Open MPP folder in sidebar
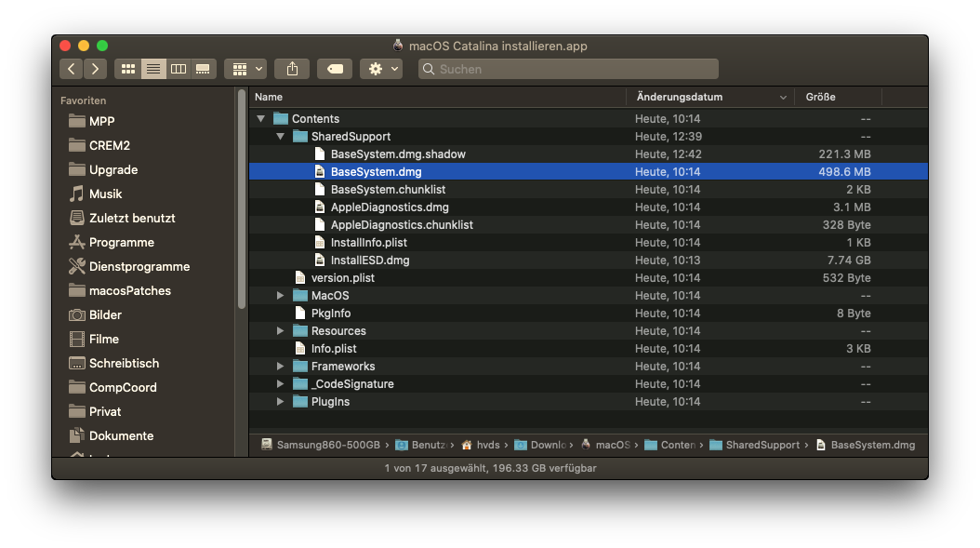The height and width of the screenshot is (548, 980). [x=92, y=121]
